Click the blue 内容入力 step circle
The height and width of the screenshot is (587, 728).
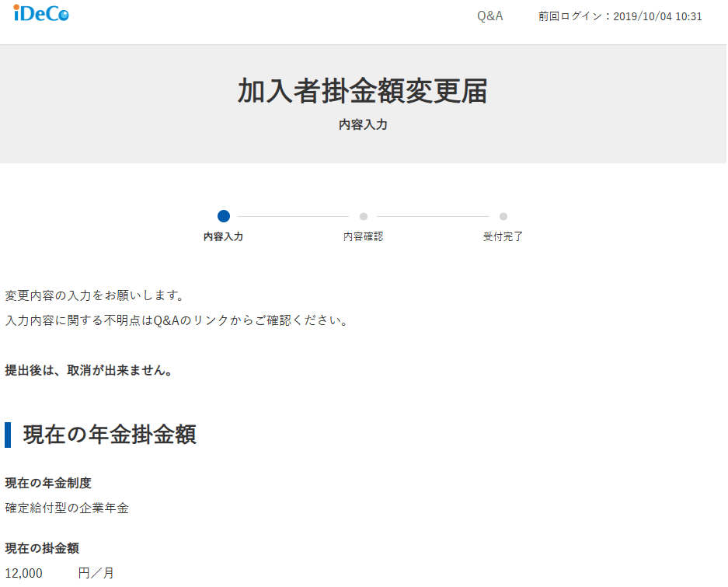tap(224, 216)
